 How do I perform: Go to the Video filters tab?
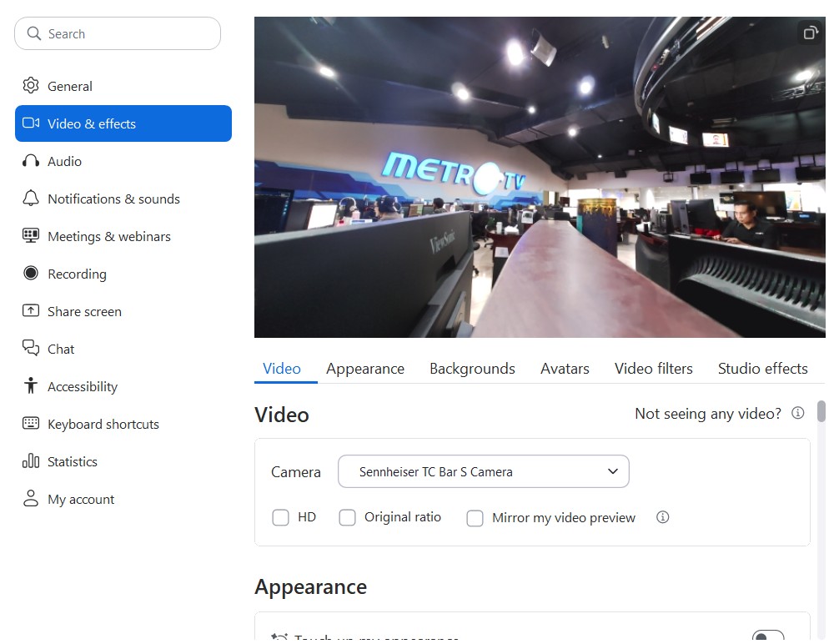654,369
